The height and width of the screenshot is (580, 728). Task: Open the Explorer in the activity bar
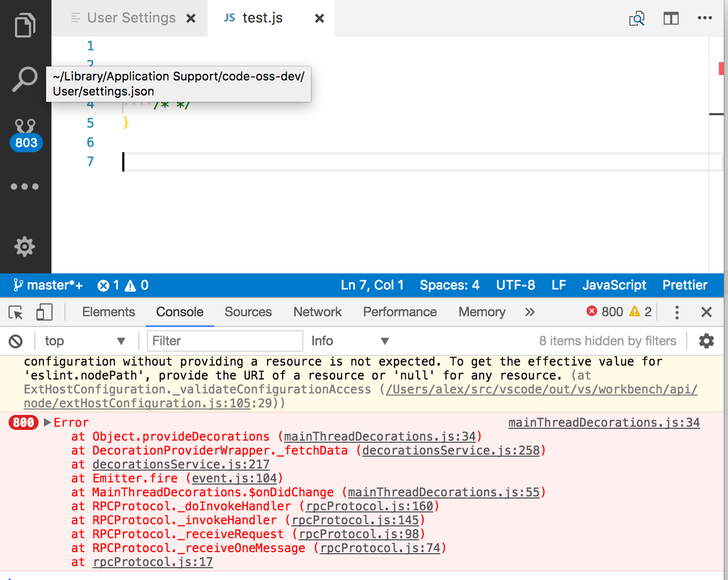(25, 25)
